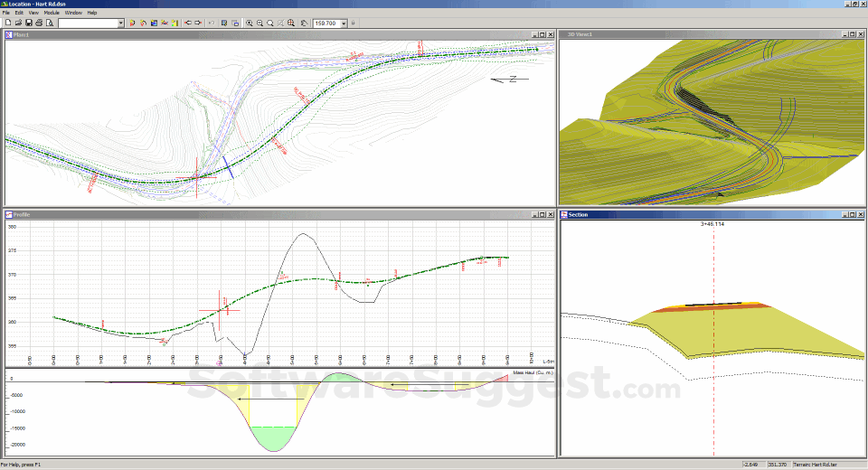Click inside the 159.700 station field

tap(325, 23)
